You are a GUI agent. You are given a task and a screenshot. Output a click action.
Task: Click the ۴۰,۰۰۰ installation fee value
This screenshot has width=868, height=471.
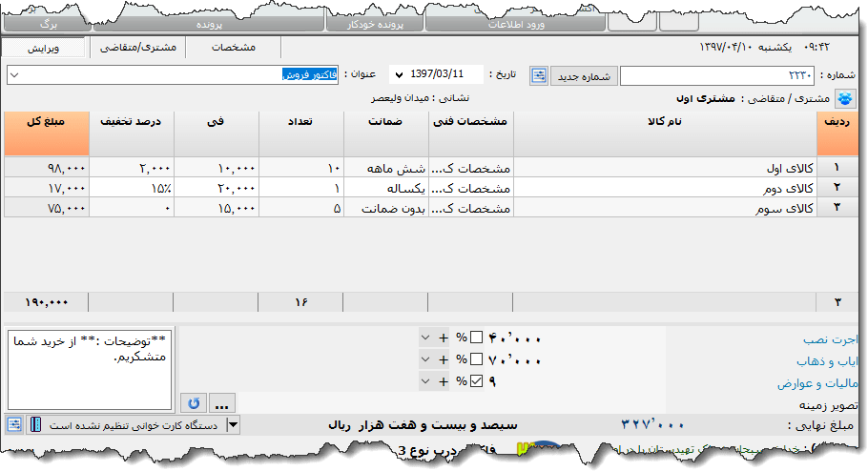point(514,338)
